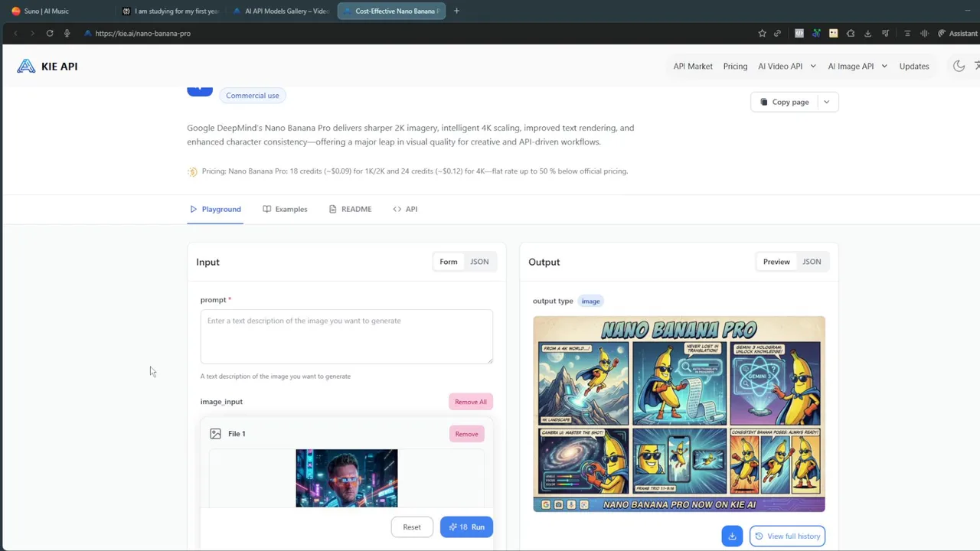Select the Playground tab
980x551 pixels.
215,209
